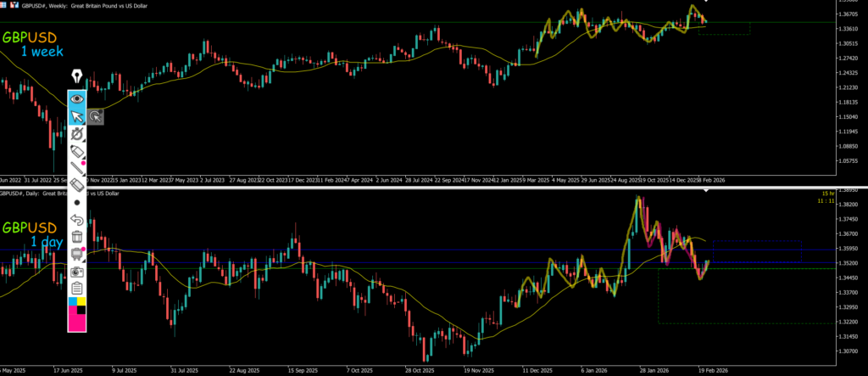
Task: Choose the pencil tool with pink dot
Action: [x=77, y=168]
